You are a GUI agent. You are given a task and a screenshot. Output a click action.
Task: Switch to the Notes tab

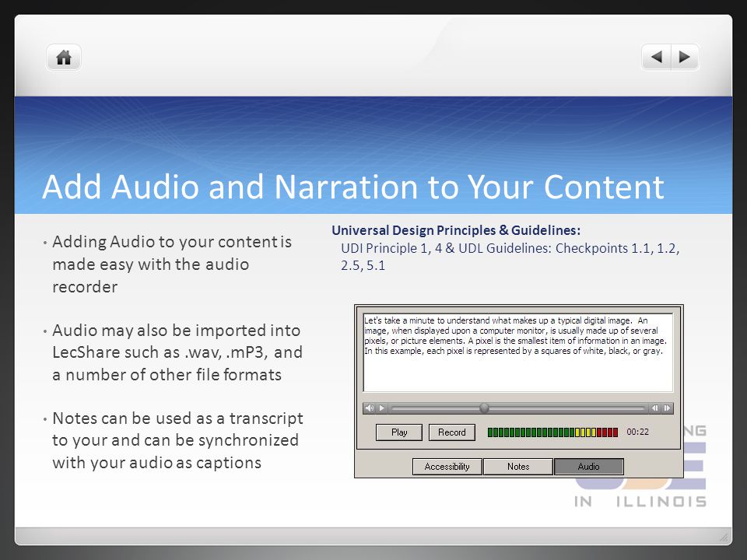[x=518, y=467]
